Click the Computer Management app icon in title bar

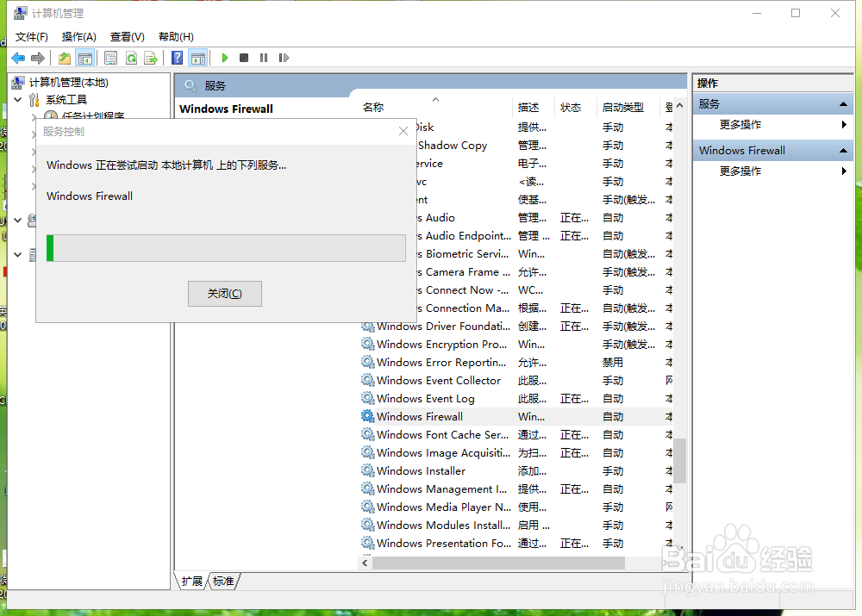pos(21,13)
